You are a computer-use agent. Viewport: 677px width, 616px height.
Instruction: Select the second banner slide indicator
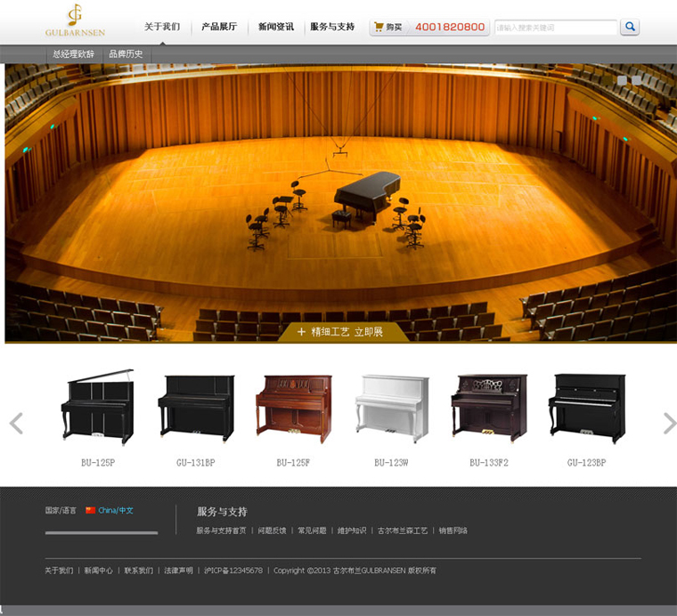pyautogui.click(x=636, y=80)
